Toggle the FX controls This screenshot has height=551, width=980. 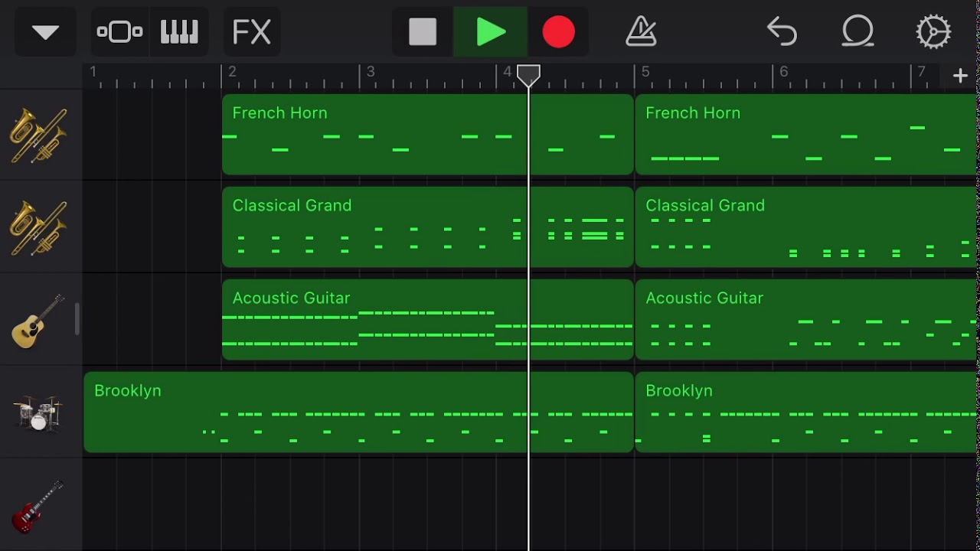click(252, 32)
